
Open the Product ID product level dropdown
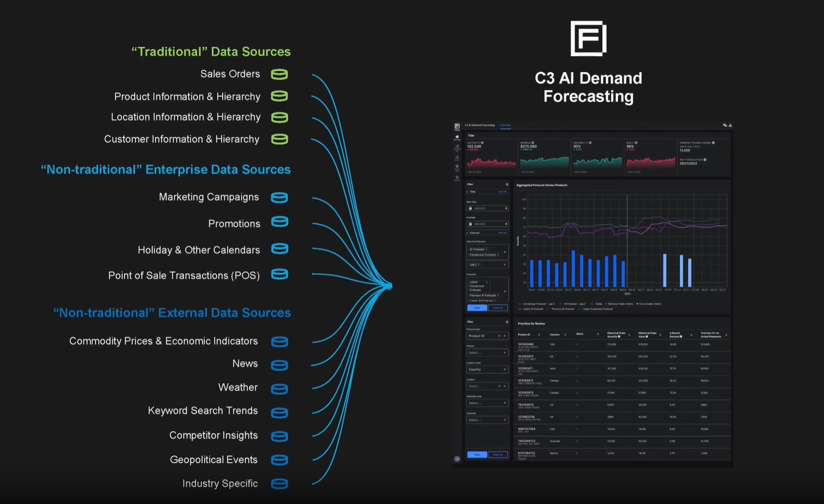coord(488,336)
